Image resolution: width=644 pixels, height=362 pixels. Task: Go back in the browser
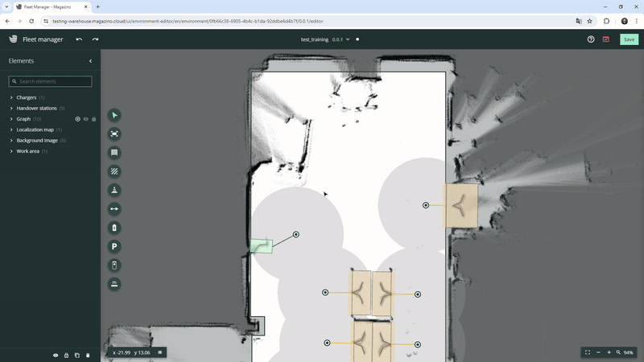tap(7, 21)
